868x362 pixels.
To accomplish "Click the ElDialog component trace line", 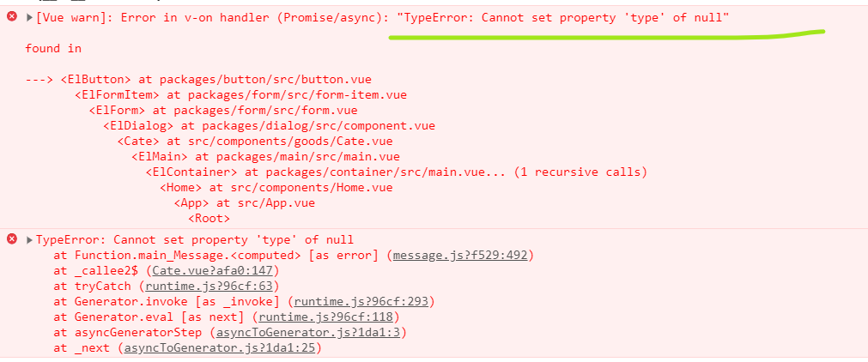I will 269,125.
